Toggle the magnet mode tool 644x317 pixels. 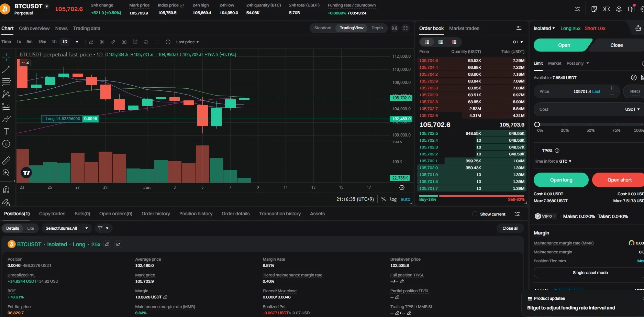coord(6,189)
